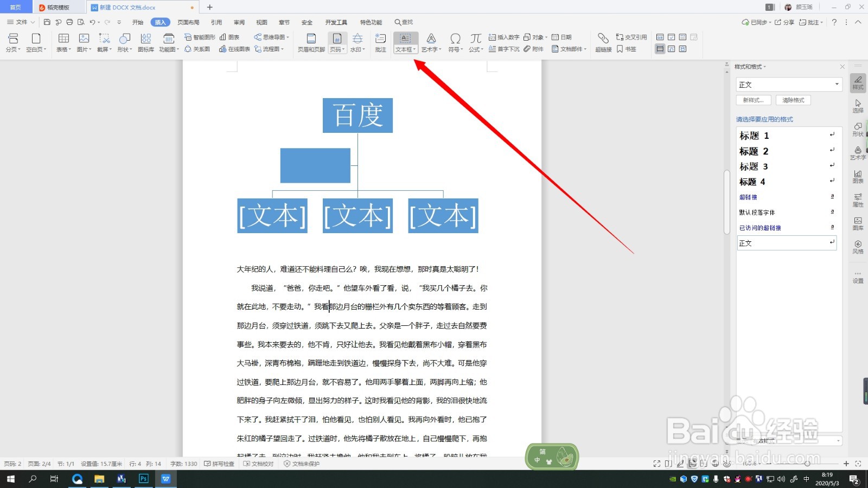This screenshot has height=488, width=868.
Task: Toggle 拼写检查 spell check in status bar
Action: pyautogui.click(x=219, y=464)
